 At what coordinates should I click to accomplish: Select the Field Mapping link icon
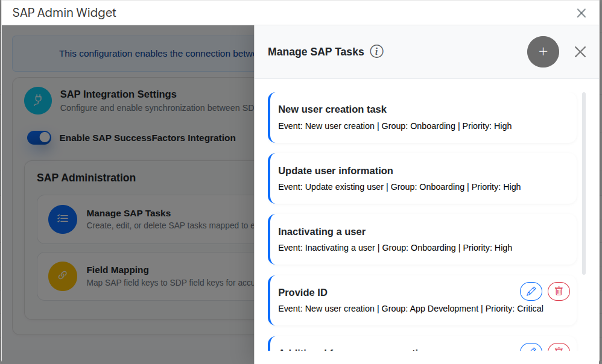63,277
